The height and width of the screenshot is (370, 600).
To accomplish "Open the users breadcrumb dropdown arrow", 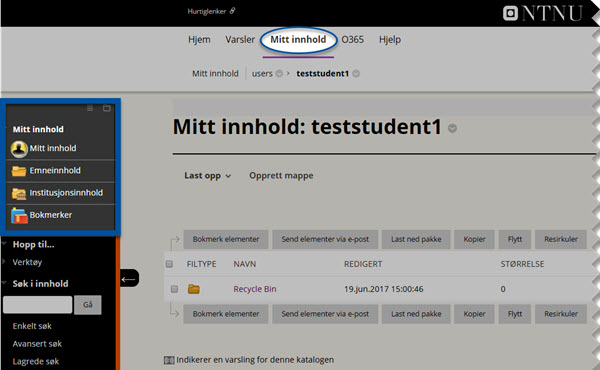I will [x=279, y=73].
